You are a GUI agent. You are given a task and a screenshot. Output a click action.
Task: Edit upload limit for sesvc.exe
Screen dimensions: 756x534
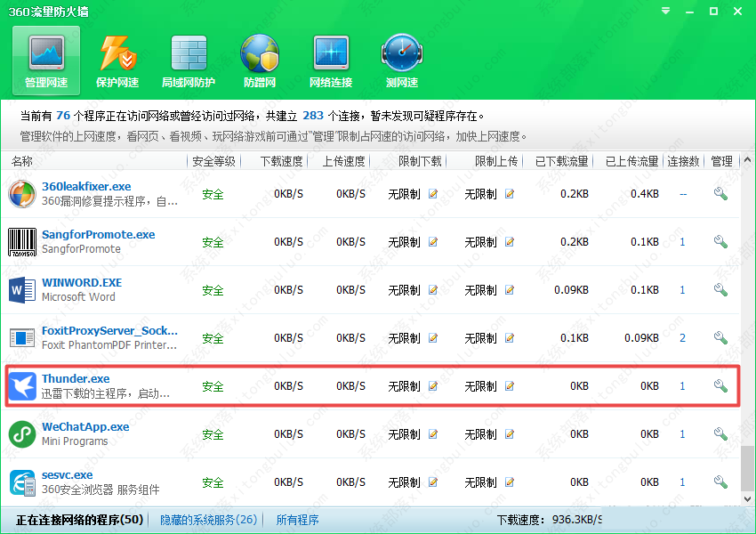(x=510, y=482)
